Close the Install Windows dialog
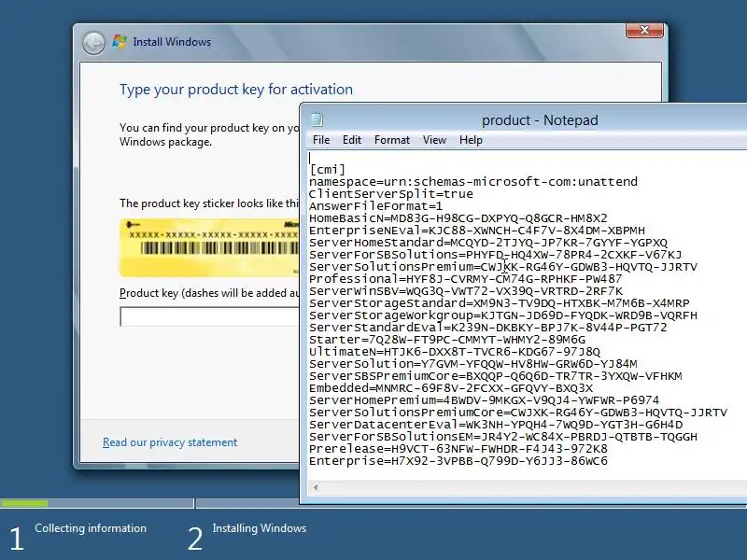This screenshot has width=747, height=560. tap(644, 31)
